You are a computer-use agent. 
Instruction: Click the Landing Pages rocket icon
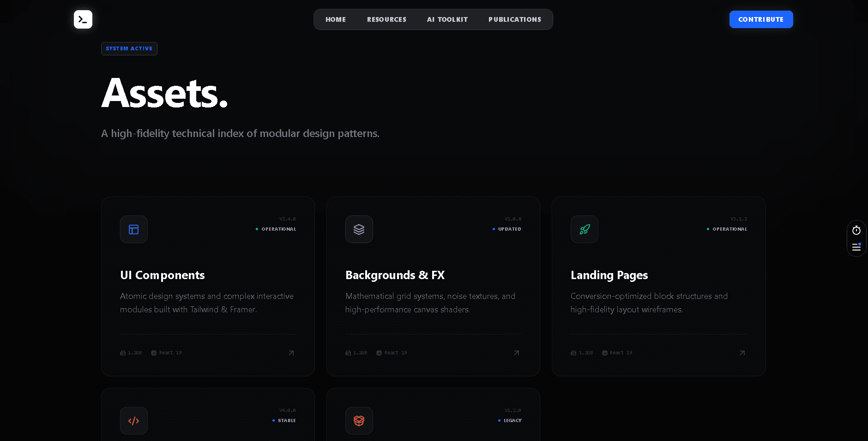[x=585, y=229]
